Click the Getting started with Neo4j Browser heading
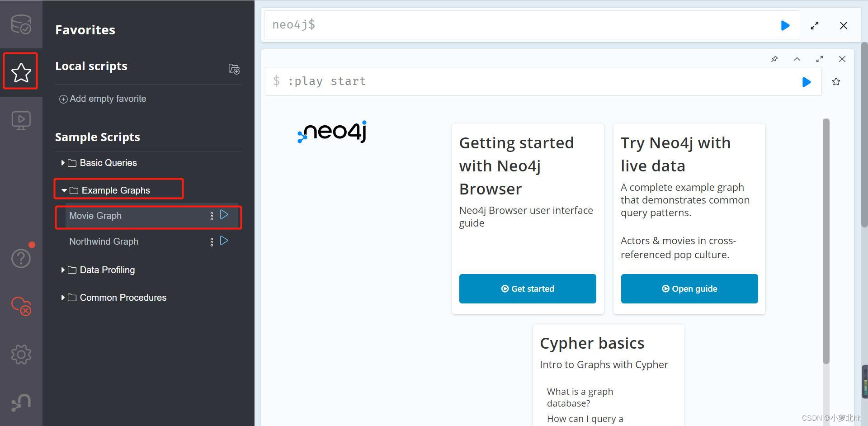Viewport: 868px width, 426px height. pos(517,166)
